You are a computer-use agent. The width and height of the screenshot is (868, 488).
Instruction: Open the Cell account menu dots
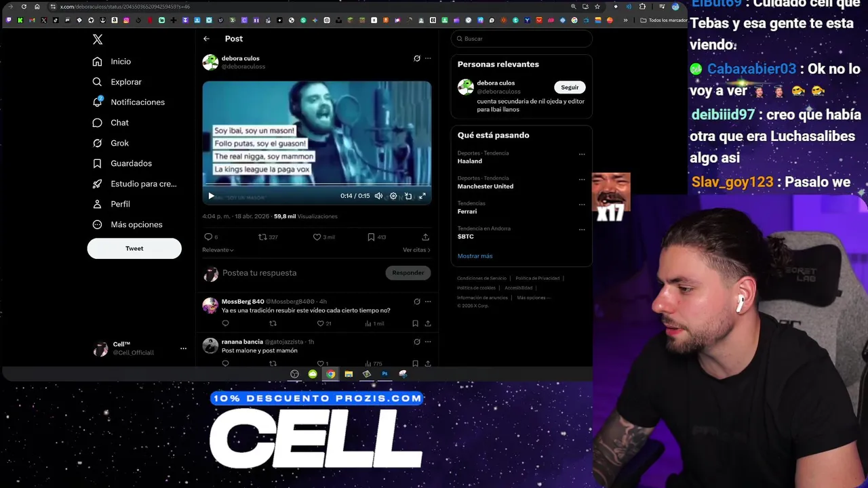[183, 348]
